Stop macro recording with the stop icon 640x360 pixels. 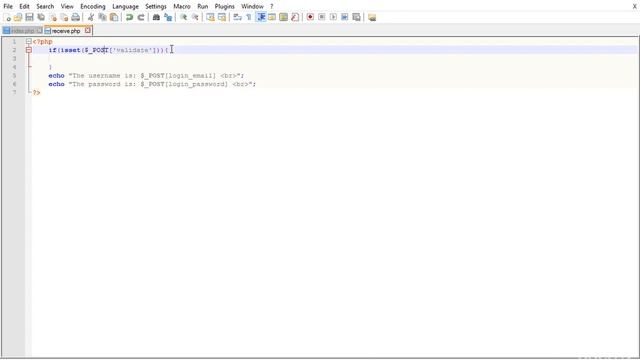click(322, 17)
